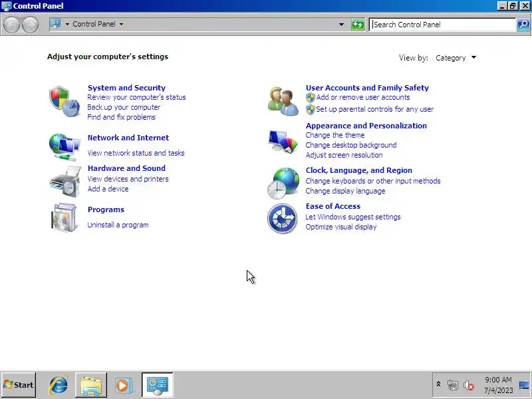
Task: Expand arrow after Control Panel breadcrumb
Action: point(122,24)
